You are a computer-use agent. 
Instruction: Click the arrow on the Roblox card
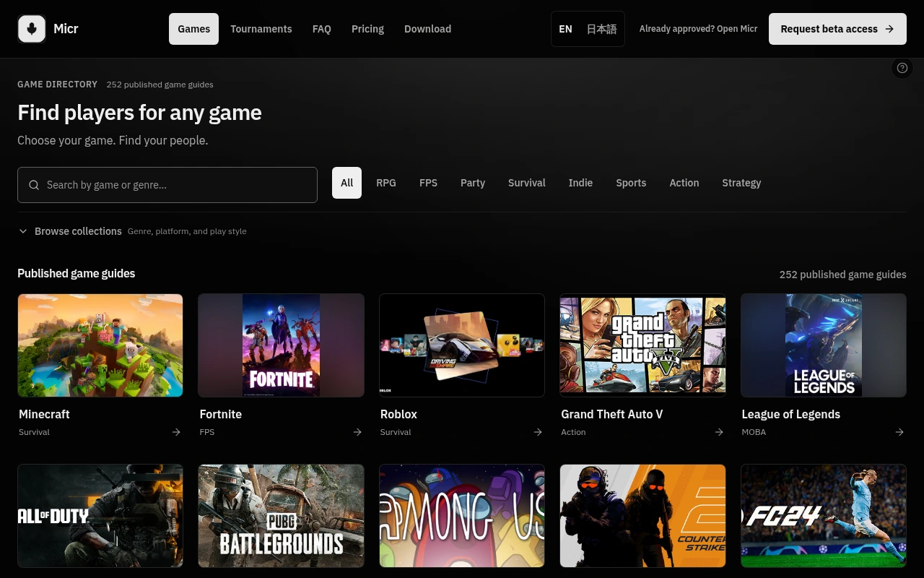(x=538, y=432)
